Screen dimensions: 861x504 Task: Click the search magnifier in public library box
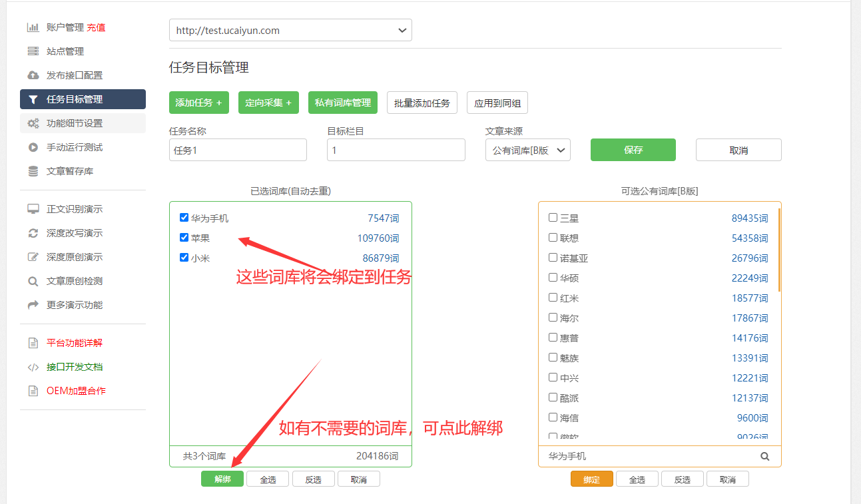click(765, 457)
